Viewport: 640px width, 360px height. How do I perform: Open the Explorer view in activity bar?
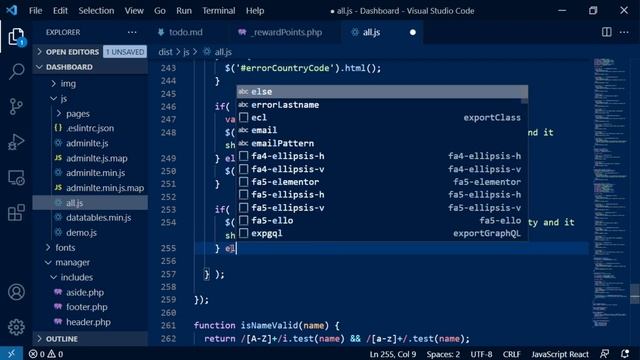[x=16, y=37]
